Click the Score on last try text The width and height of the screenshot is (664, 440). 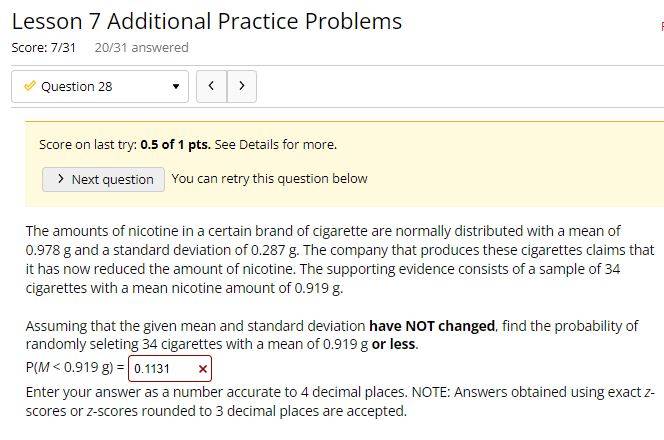click(x=88, y=145)
